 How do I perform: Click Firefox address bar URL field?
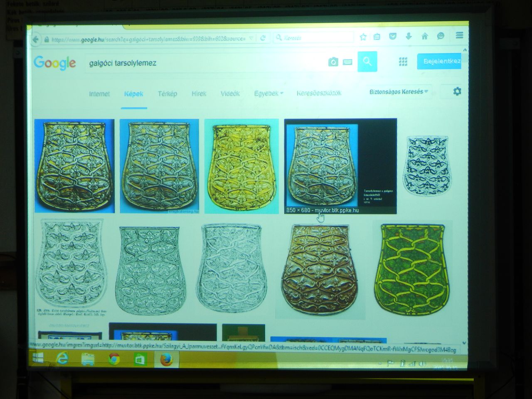coord(148,39)
